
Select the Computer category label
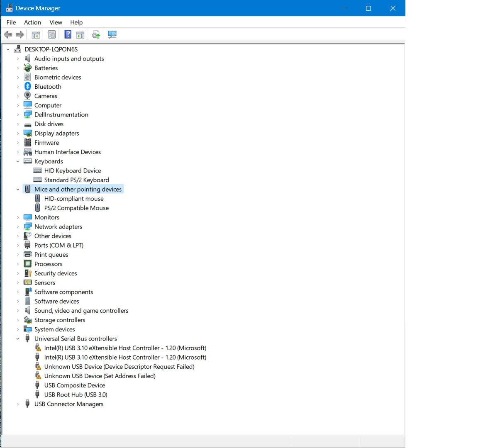click(48, 105)
